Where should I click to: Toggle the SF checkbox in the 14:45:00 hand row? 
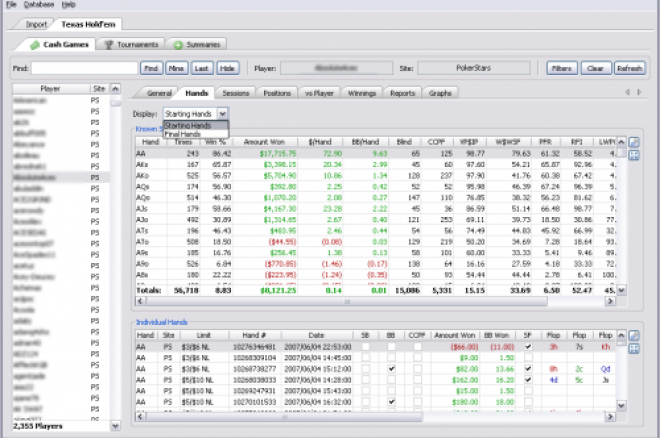(528, 358)
